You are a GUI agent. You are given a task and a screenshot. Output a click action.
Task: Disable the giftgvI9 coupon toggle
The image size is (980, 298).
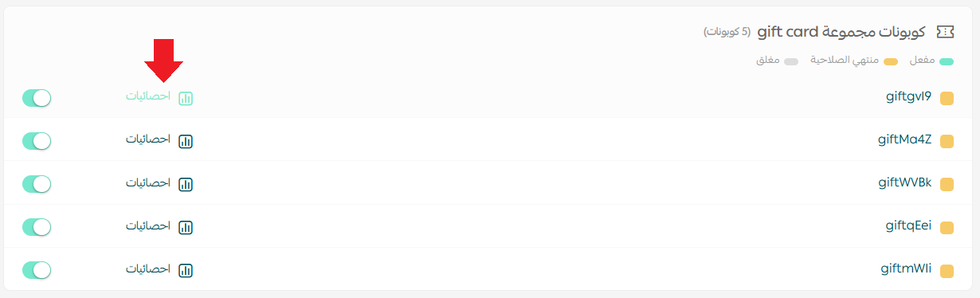point(37,98)
